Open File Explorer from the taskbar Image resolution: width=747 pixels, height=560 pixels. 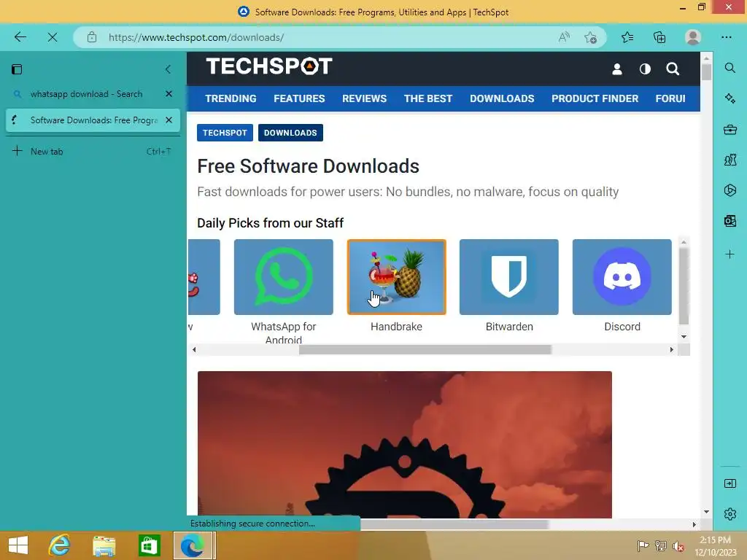tap(104, 545)
